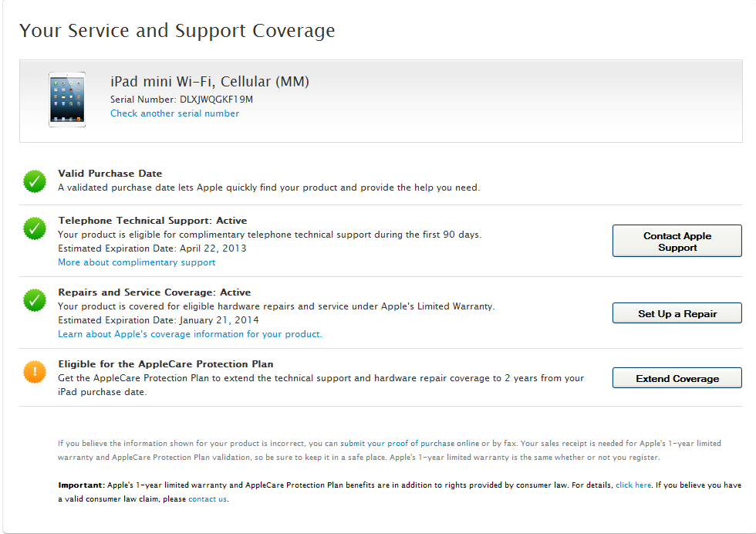756x534 pixels.
Task: Click the iPad mini Wi-Fi, Cellular (MM) title
Action: pos(210,82)
